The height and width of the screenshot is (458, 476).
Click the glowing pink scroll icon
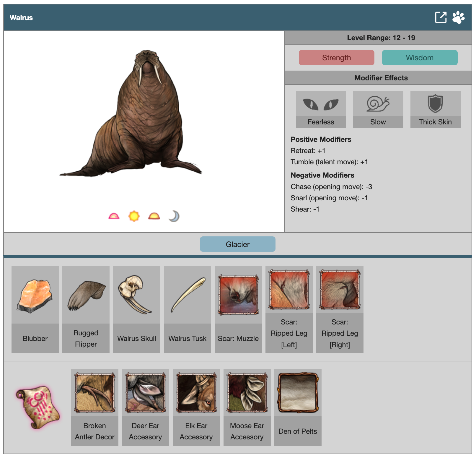coord(38,407)
